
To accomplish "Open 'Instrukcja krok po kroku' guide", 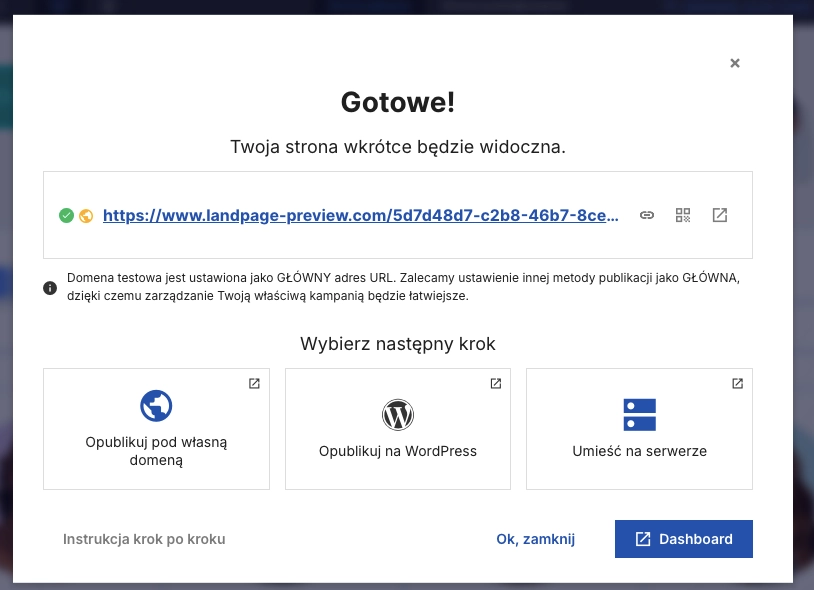I will [144, 539].
